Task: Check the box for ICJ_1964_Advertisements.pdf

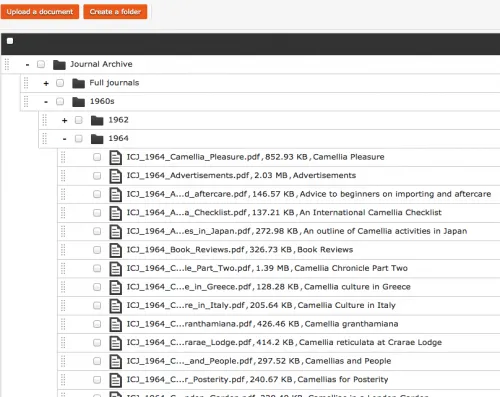Action: (x=97, y=176)
